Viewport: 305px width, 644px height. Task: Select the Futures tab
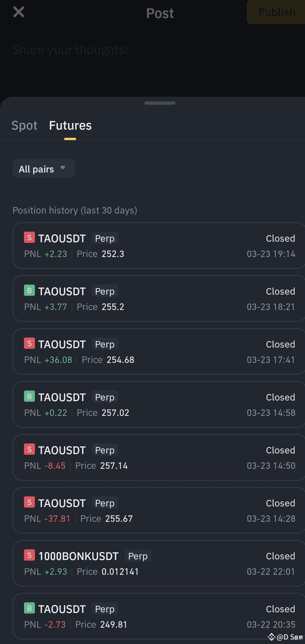pyautogui.click(x=70, y=125)
